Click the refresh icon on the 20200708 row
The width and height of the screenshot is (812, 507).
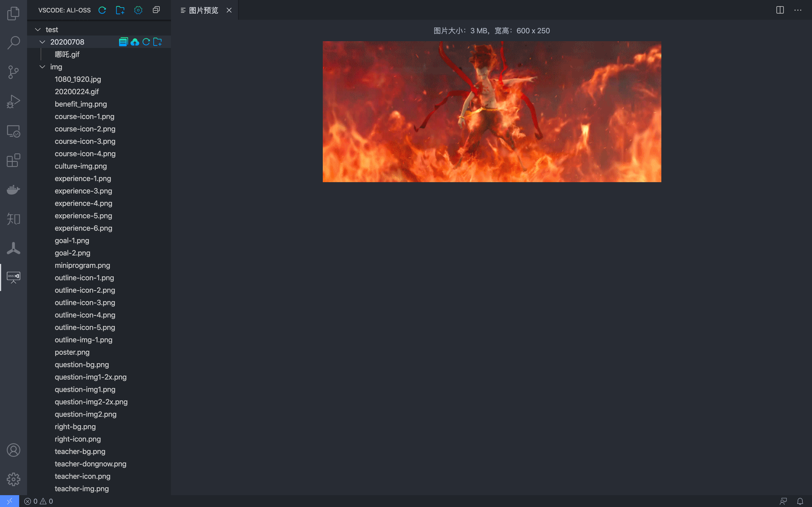click(146, 42)
